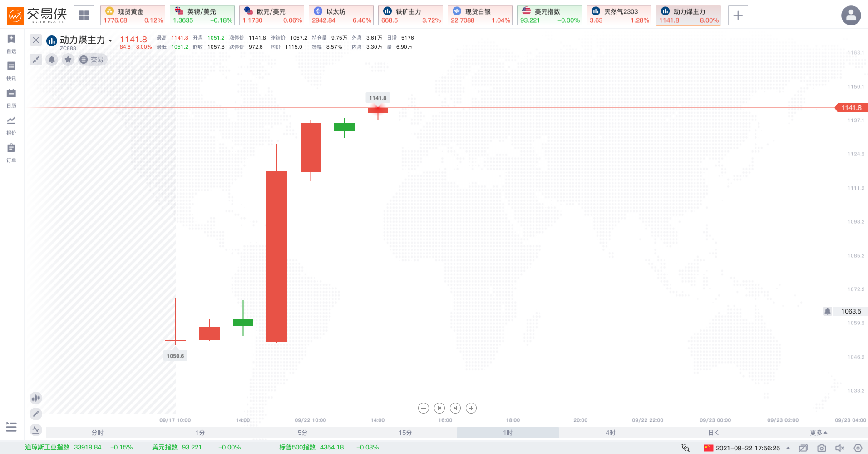Viewport: 868px width, 454px height.
Task: Expand the 动力煤主力 symbol dropdown
Action: (x=110, y=40)
